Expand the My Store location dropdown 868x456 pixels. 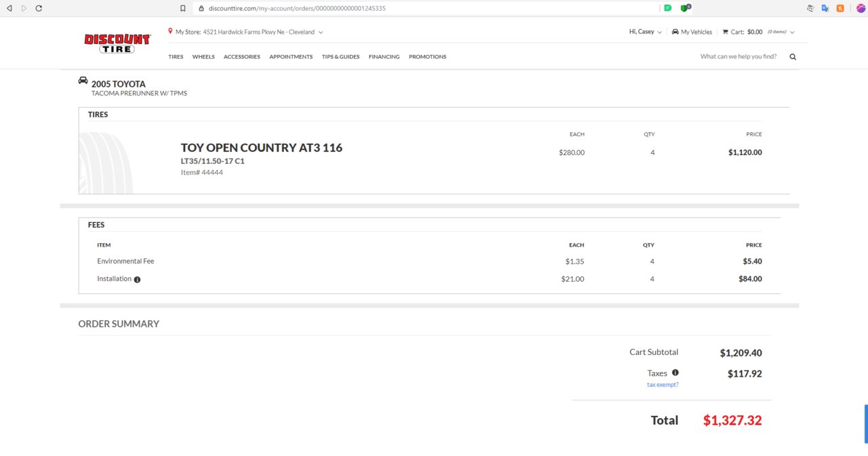click(321, 32)
